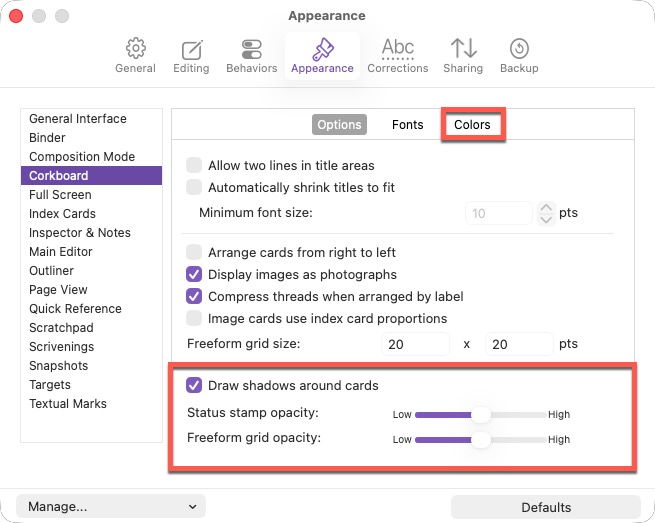Increase minimum font size with stepper up arrow
Image resolution: width=655 pixels, height=523 pixels.
click(546, 208)
